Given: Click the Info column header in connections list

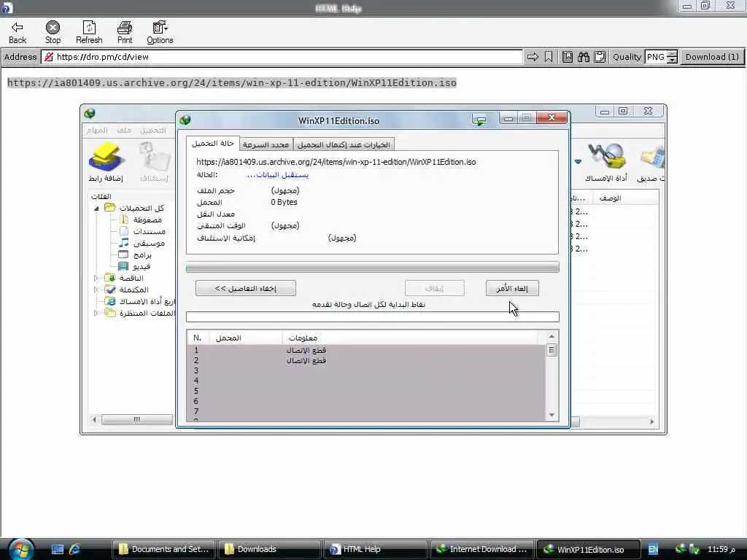Looking at the screenshot, I should 410,338.
